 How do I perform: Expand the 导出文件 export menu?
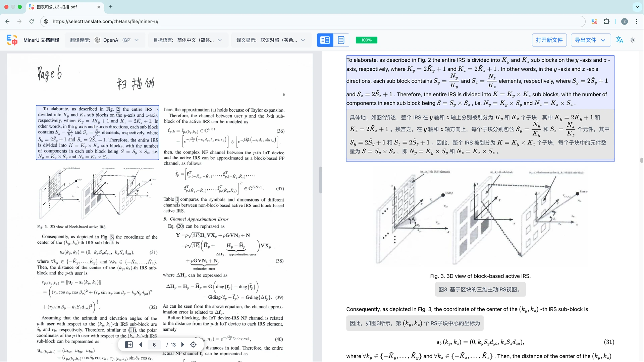[x=590, y=40]
